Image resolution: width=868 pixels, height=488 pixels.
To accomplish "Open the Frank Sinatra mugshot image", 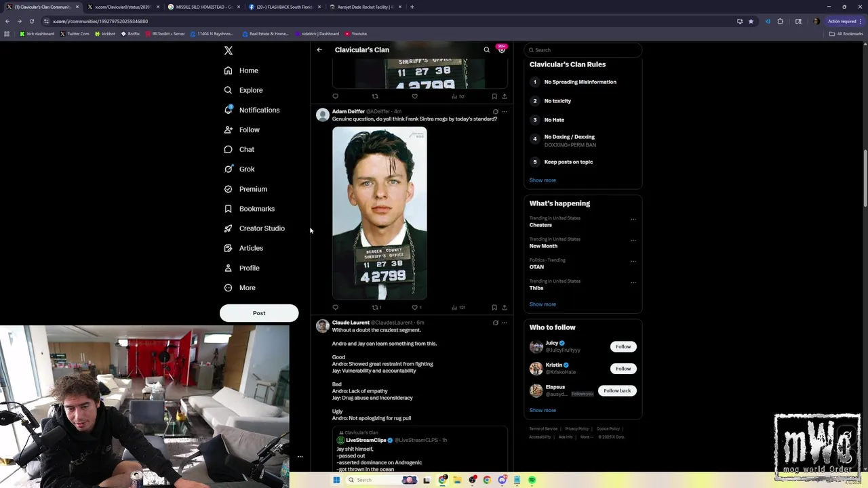I will tap(380, 213).
